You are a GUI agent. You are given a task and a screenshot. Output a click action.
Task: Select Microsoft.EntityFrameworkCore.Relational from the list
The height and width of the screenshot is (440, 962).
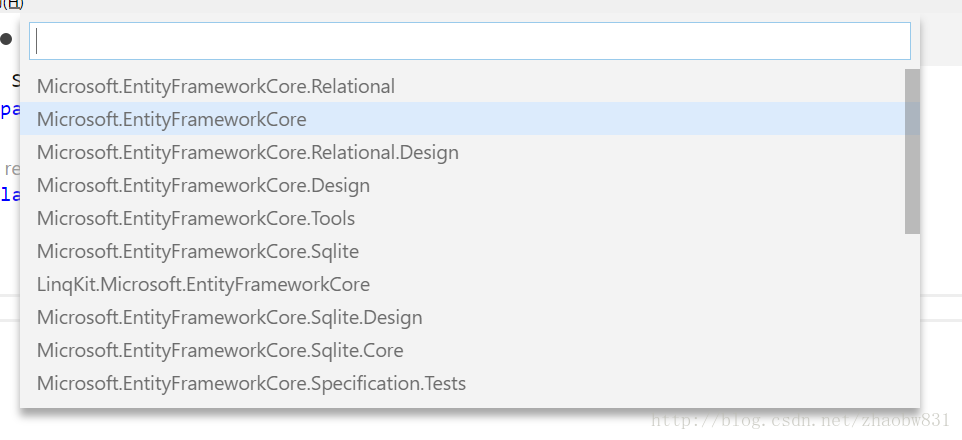[216, 86]
